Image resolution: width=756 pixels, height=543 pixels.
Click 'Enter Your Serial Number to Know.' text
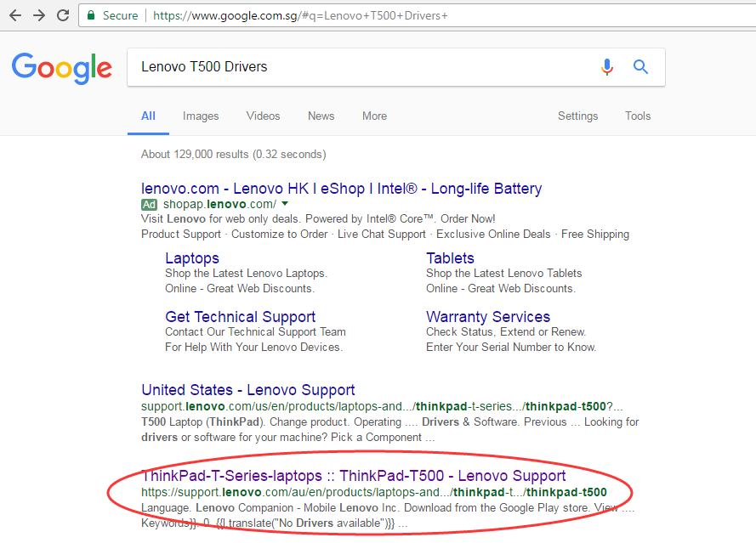[x=511, y=348]
